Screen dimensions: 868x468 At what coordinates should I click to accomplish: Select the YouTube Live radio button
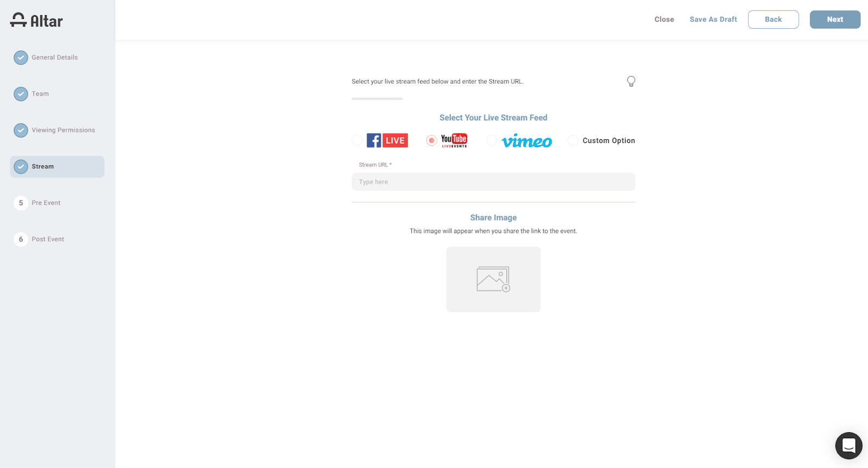coord(431,140)
